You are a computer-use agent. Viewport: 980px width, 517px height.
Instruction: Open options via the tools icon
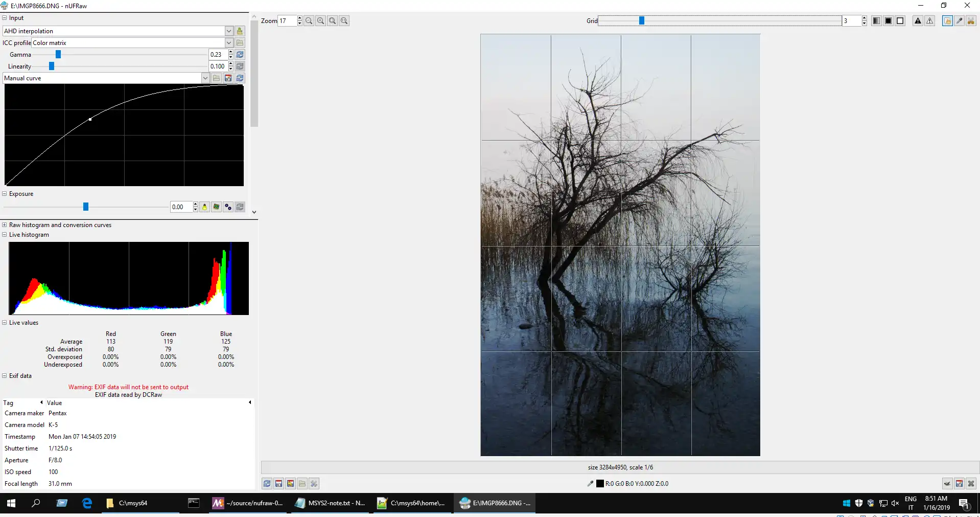click(x=314, y=484)
